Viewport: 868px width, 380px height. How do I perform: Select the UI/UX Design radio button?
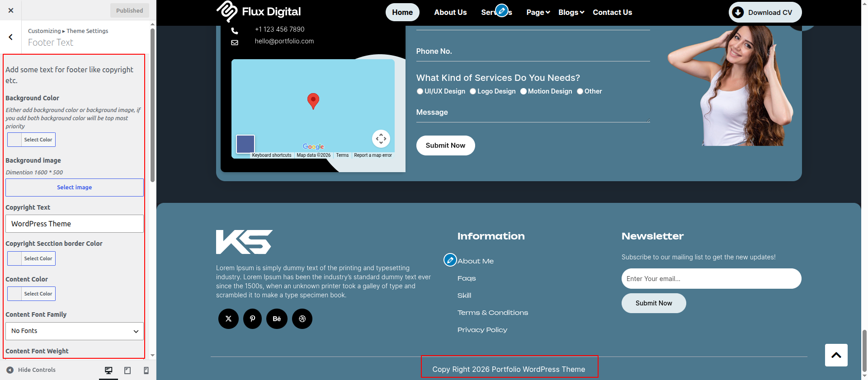point(420,91)
